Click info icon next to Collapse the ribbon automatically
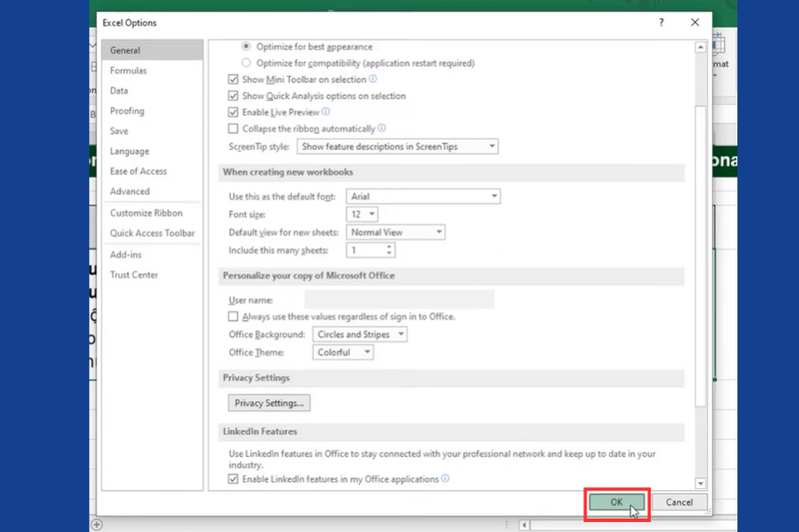This screenshot has width=799, height=532. point(382,128)
